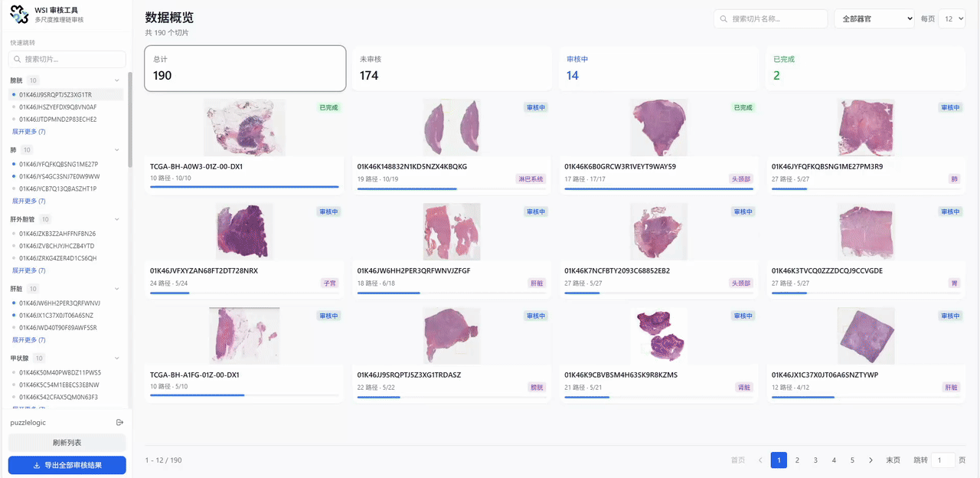Click the magnifier icon in 快速跳转 search box

[17, 59]
